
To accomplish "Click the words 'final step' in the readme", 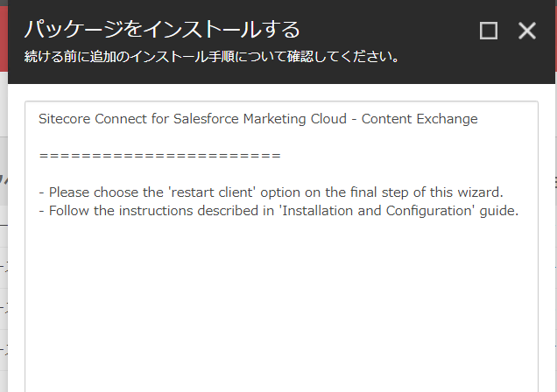I will [x=379, y=192].
